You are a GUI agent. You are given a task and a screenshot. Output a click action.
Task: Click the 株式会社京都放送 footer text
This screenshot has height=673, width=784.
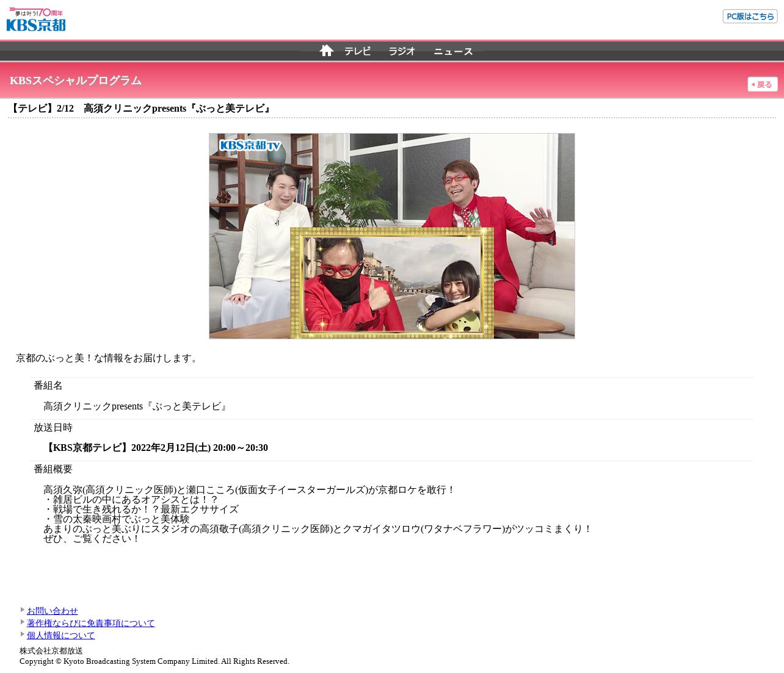click(51, 651)
